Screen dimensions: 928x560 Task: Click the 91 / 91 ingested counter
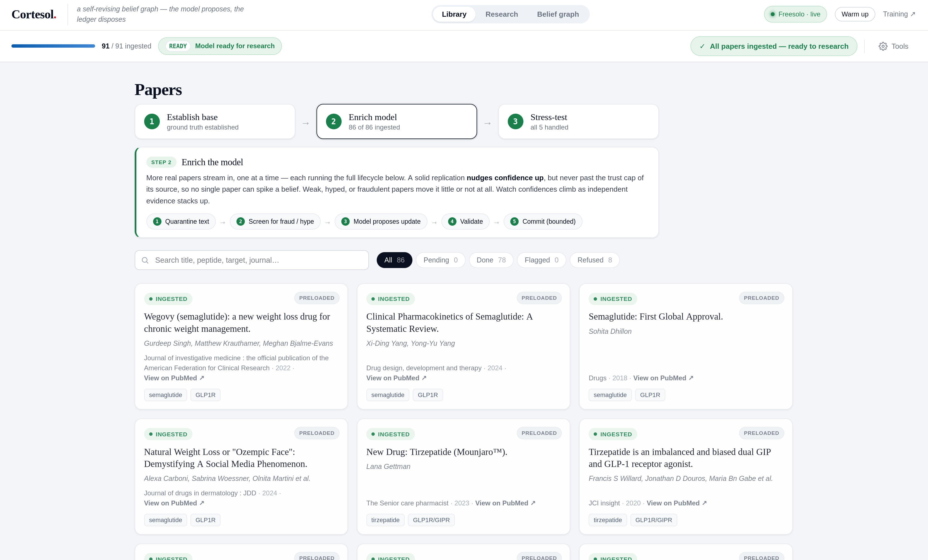click(x=127, y=46)
